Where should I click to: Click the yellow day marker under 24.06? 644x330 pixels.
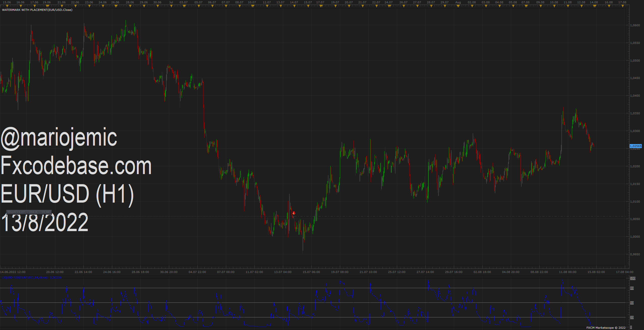click(x=103, y=6)
